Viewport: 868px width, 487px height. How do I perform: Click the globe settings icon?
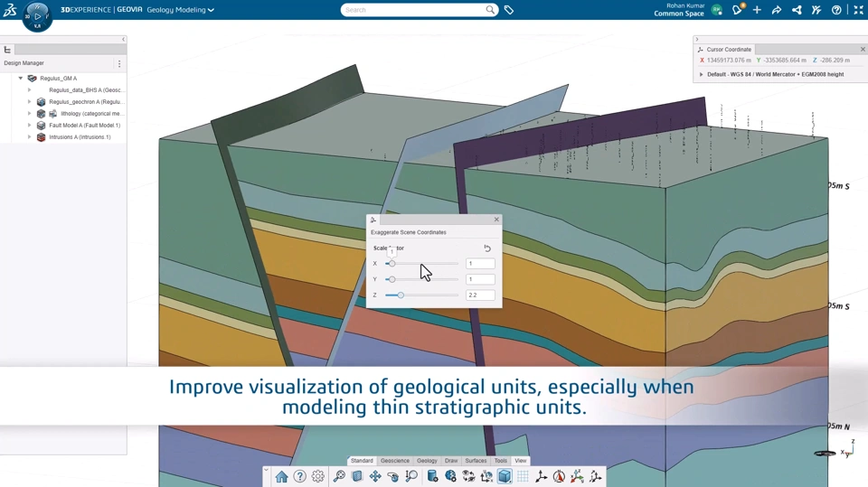pyautogui.click(x=450, y=476)
